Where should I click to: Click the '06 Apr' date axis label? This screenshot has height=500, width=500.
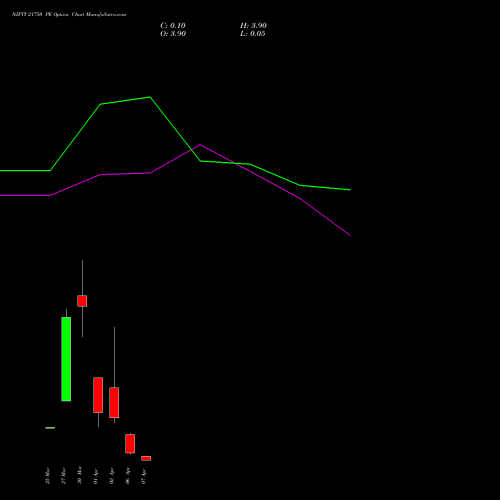coord(128,476)
